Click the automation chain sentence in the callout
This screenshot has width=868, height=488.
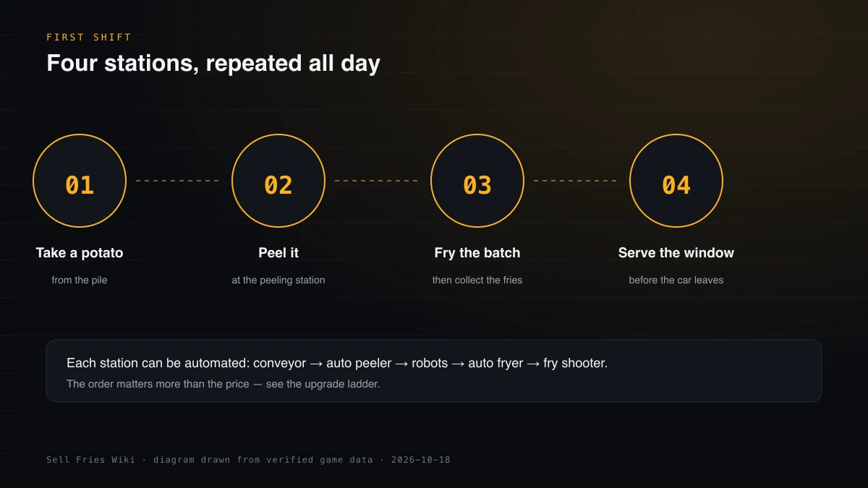pos(337,363)
